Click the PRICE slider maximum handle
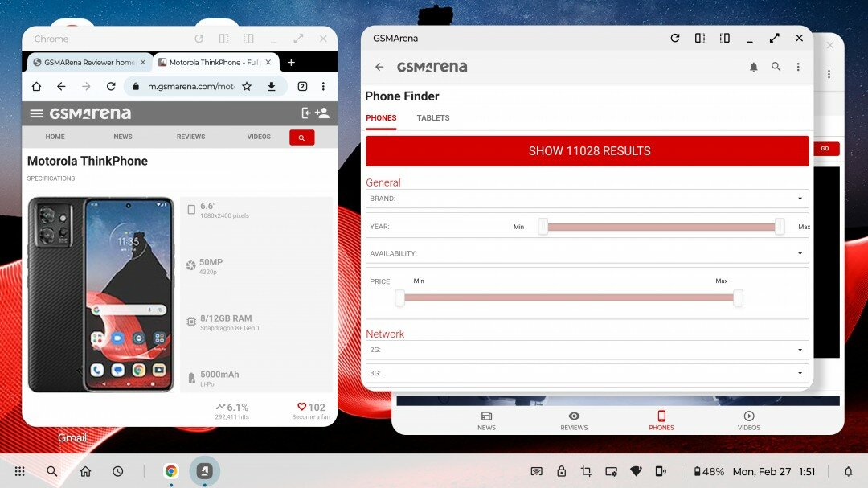This screenshot has width=868, height=488. tap(738, 298)
